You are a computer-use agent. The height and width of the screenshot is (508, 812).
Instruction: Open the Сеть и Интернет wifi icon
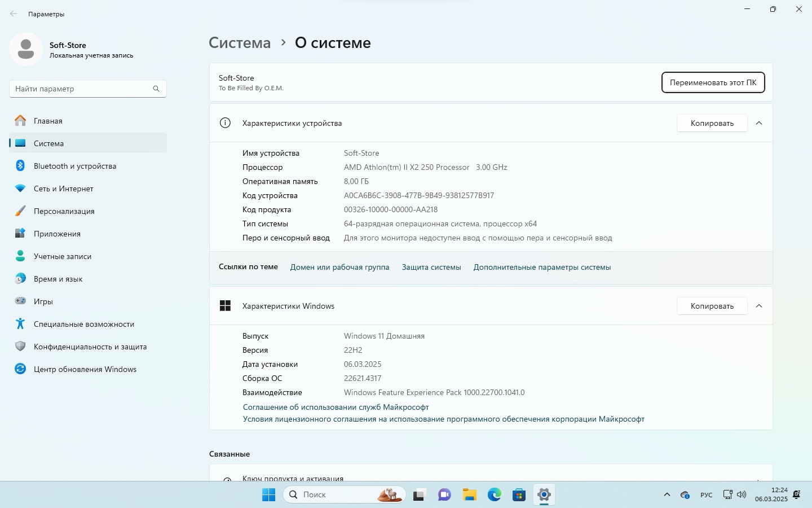(x=20, y=189)
